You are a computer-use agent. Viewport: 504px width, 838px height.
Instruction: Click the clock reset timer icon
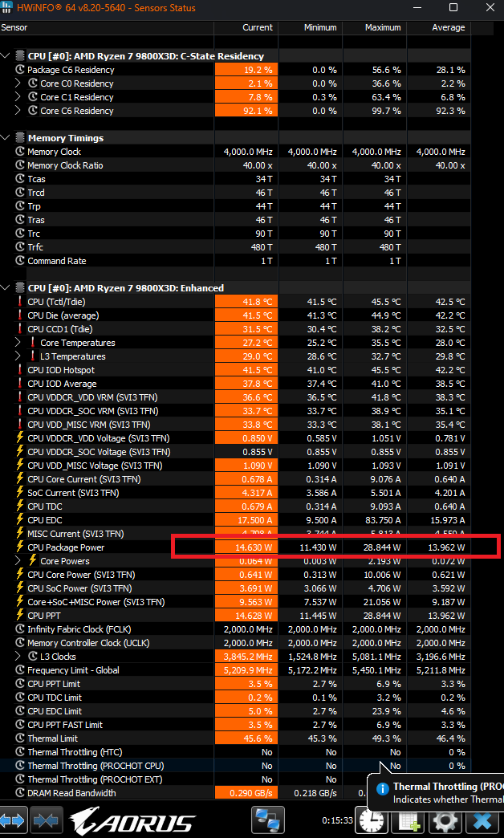tap(371, 820)
